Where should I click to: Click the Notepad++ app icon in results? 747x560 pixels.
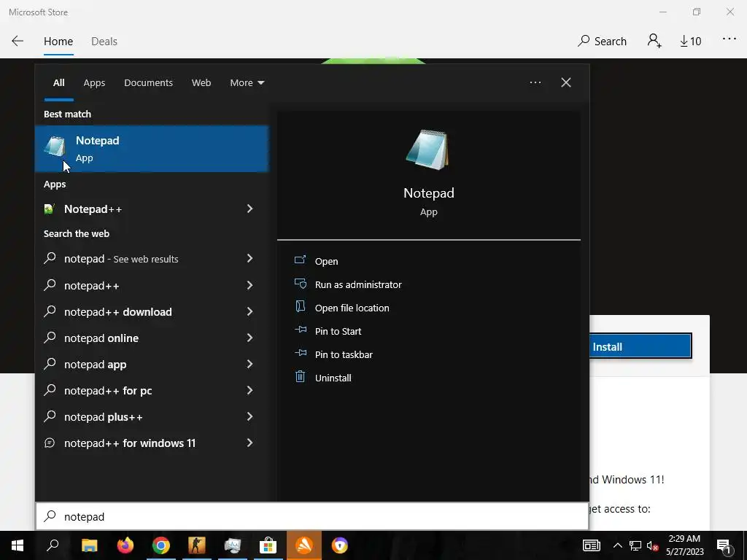pyautogui.click(x=49, y=209)
